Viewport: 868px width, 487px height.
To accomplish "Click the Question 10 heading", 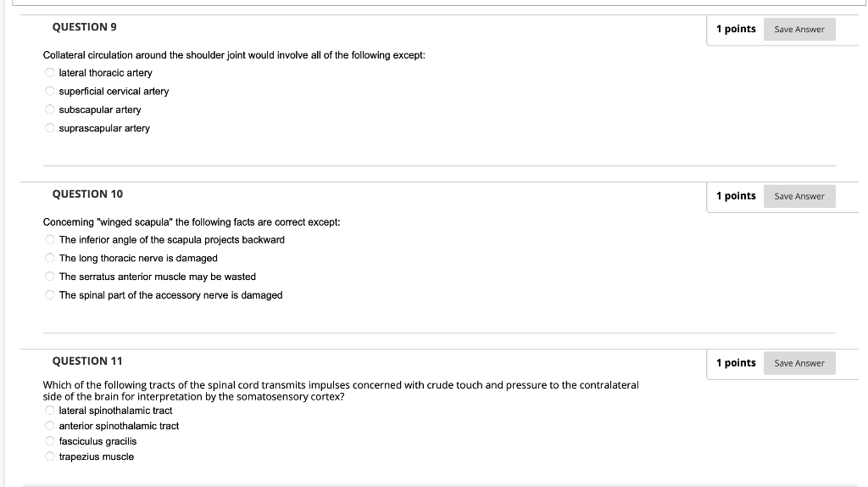I will coord(87,194).
